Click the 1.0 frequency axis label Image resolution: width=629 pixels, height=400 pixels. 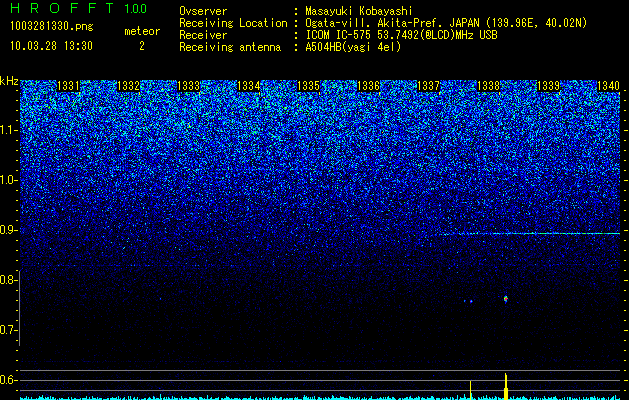click(9, 180)
